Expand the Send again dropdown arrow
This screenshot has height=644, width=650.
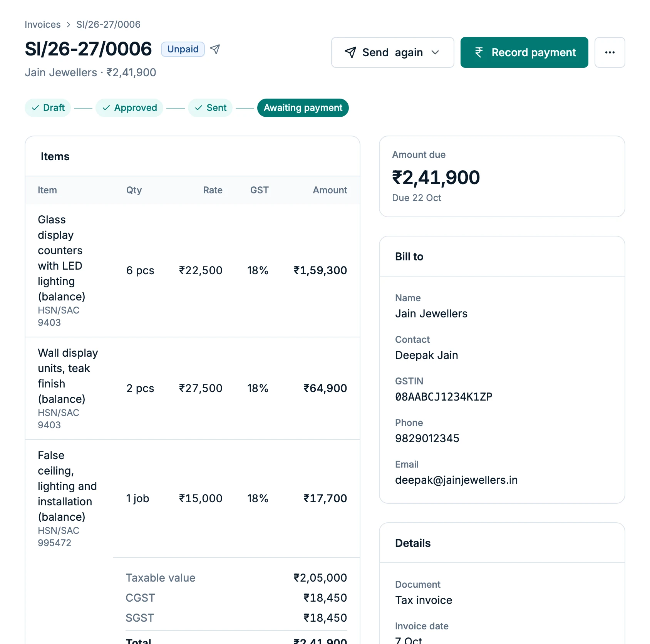click(435, 52)
